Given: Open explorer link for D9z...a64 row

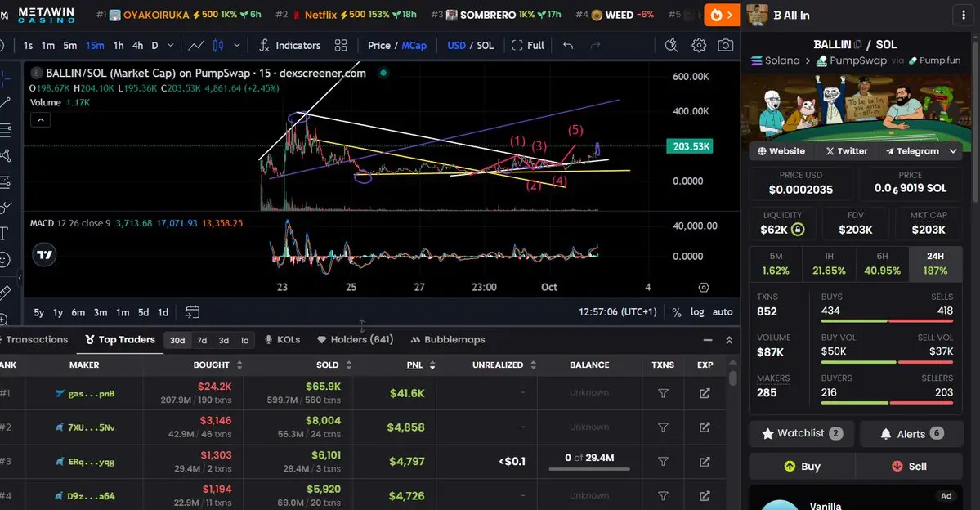Looking at the screenshot, I should (x=705, y=495).
